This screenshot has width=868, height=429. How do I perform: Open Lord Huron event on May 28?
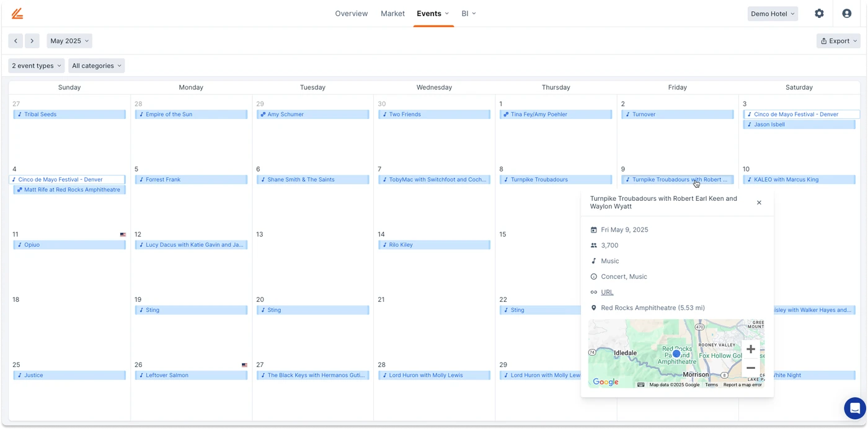click(434, 375)
